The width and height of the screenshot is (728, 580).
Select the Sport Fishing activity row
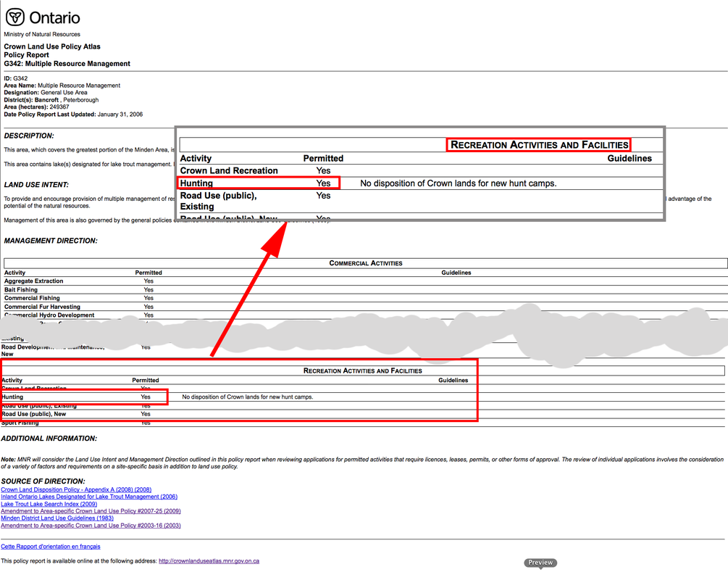[363, 423]
